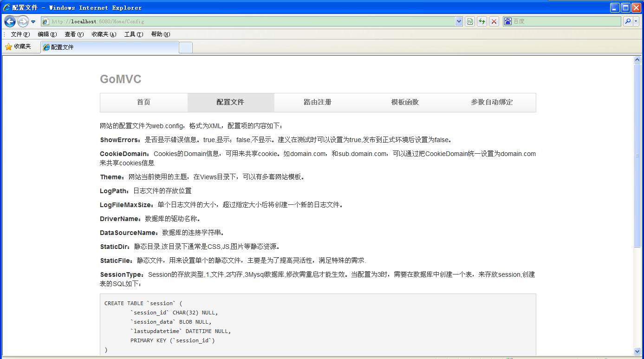Click the blank new tab button

pos(186,47)
